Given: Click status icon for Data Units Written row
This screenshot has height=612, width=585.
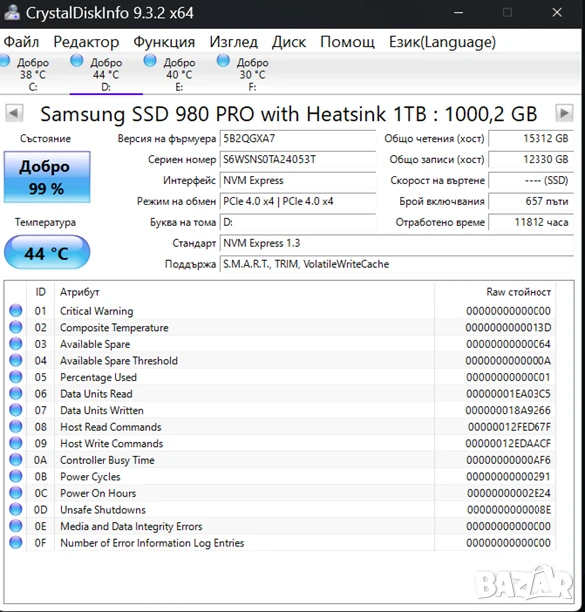Looking at the screenshot, I should 16,410.
